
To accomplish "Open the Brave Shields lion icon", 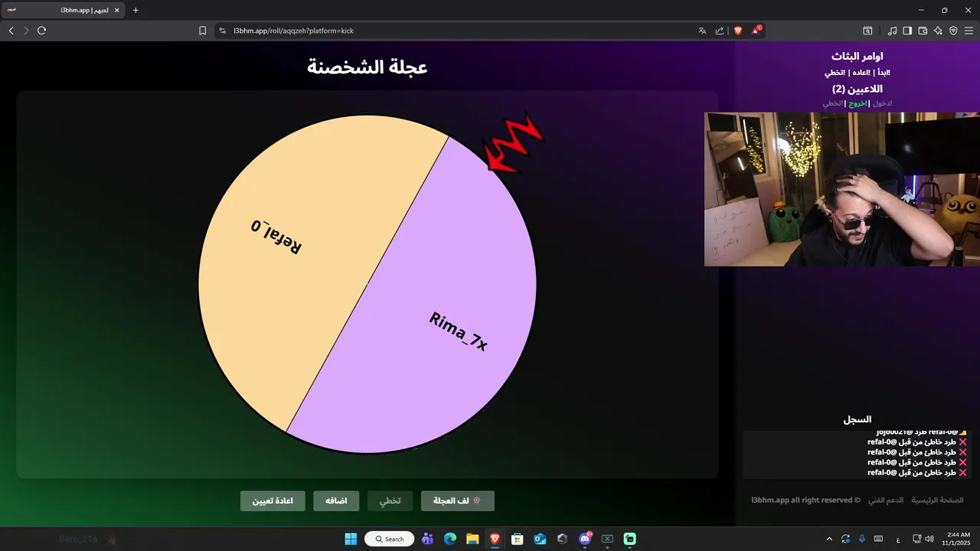I will tap(738, 31).
